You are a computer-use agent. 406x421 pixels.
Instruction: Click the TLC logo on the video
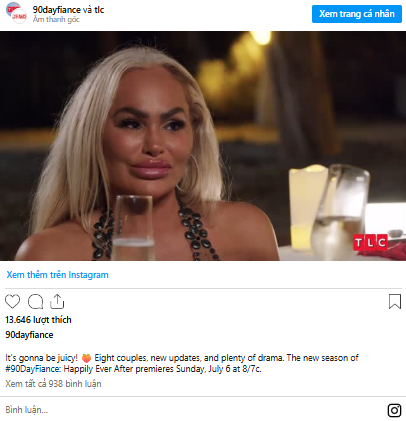[370, 243]
